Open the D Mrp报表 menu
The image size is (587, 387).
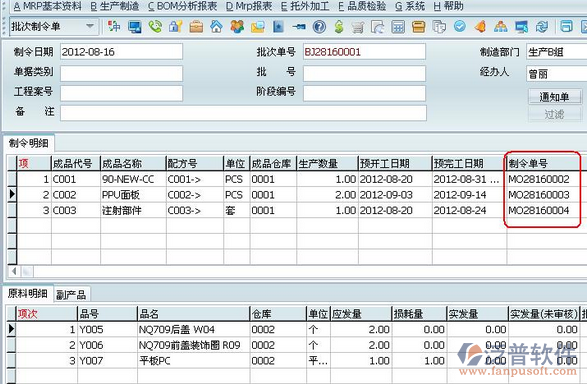pos(249,6)
